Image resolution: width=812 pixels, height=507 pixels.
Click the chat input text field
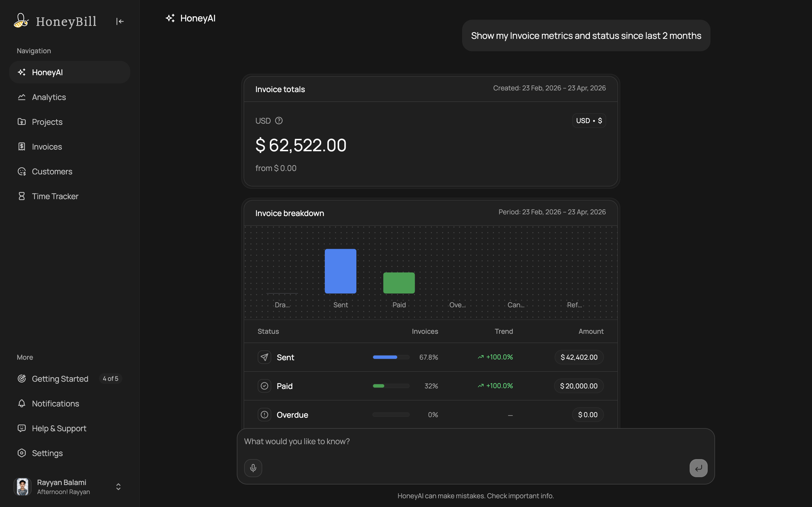(x=475, y=442)
